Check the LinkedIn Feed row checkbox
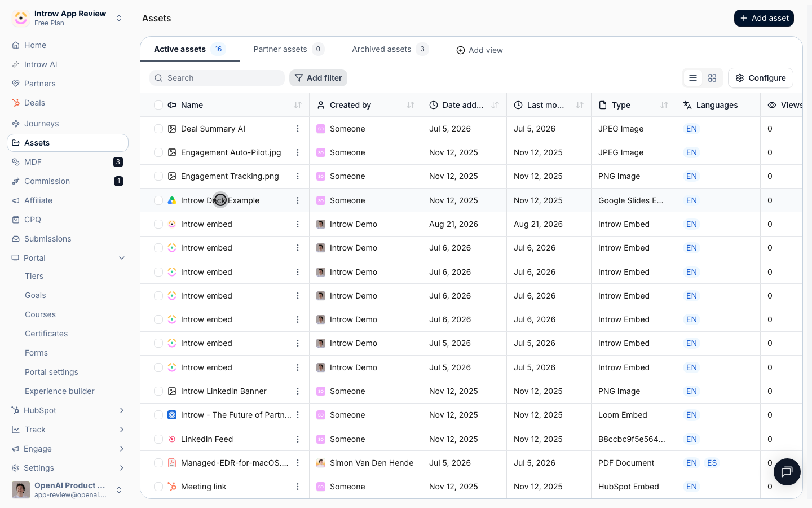Screen dimensions: 812x508 158,439
